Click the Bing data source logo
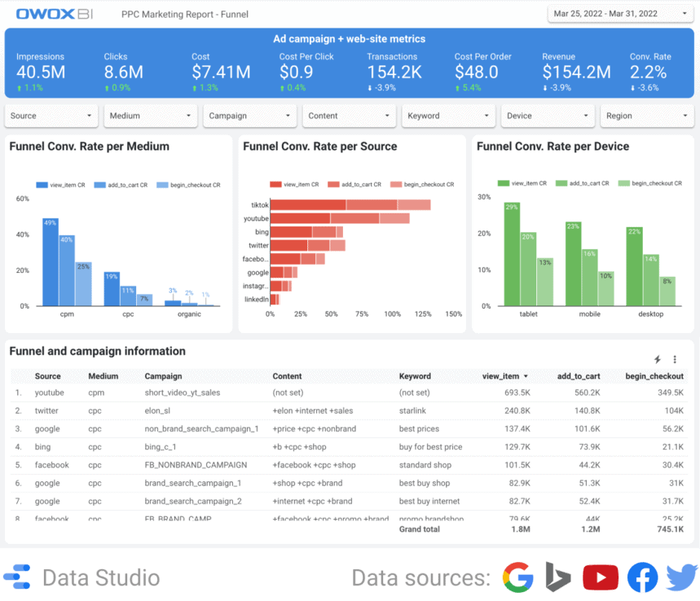Viewport: 700px width, 601px height. (558, 577)
